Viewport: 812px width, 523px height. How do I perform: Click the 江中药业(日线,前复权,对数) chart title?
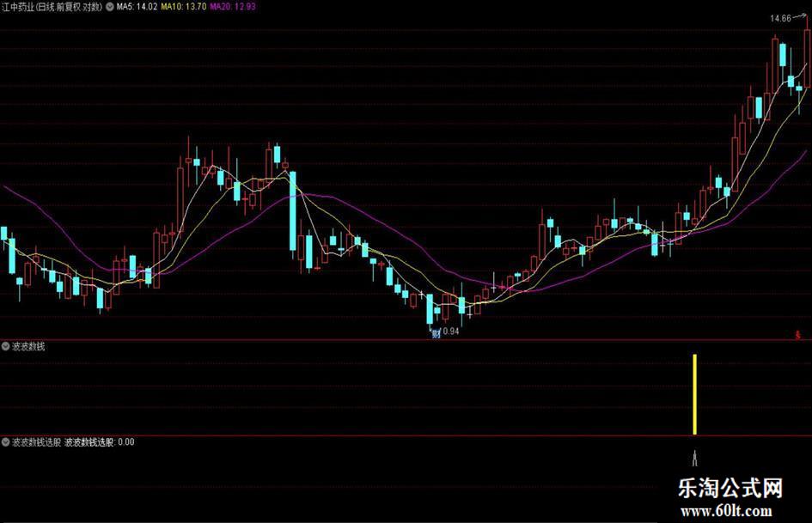52,7
